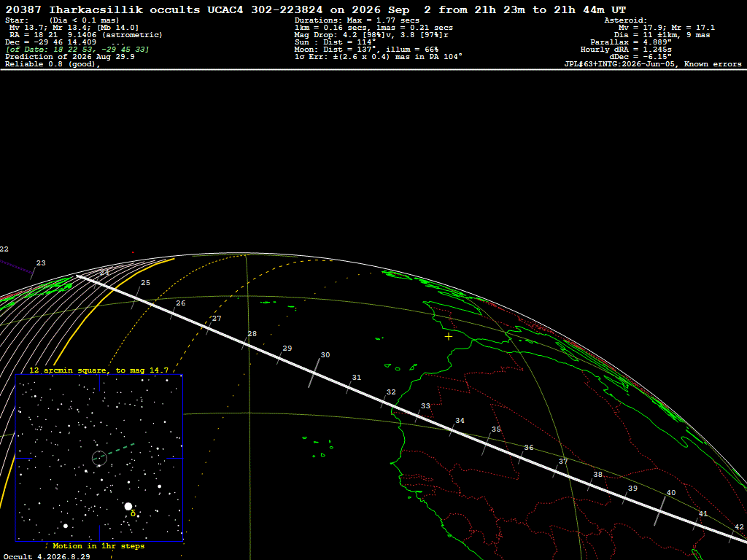Click the circled target star in the finder chart
This screenshot has width=747, height=560.
[99, 458]
